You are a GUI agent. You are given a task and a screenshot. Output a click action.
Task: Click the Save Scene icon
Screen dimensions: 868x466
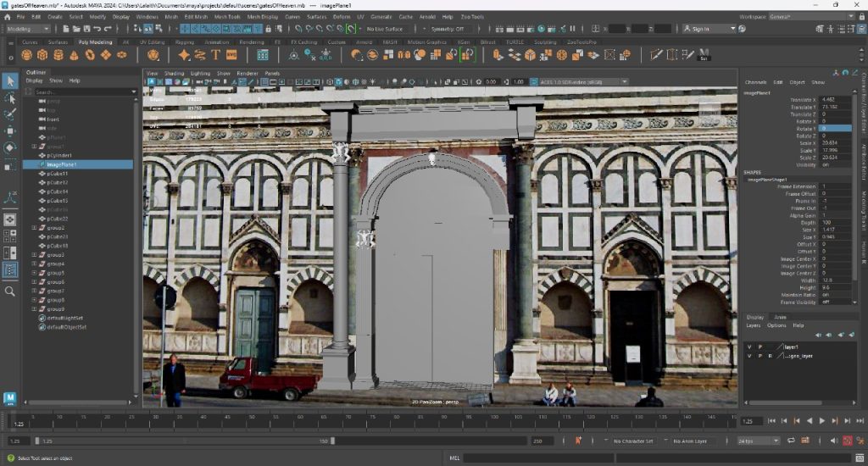(87, 29)
